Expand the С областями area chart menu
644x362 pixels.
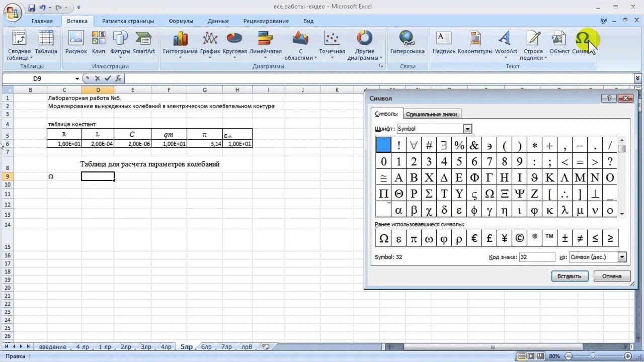(300, 45)
